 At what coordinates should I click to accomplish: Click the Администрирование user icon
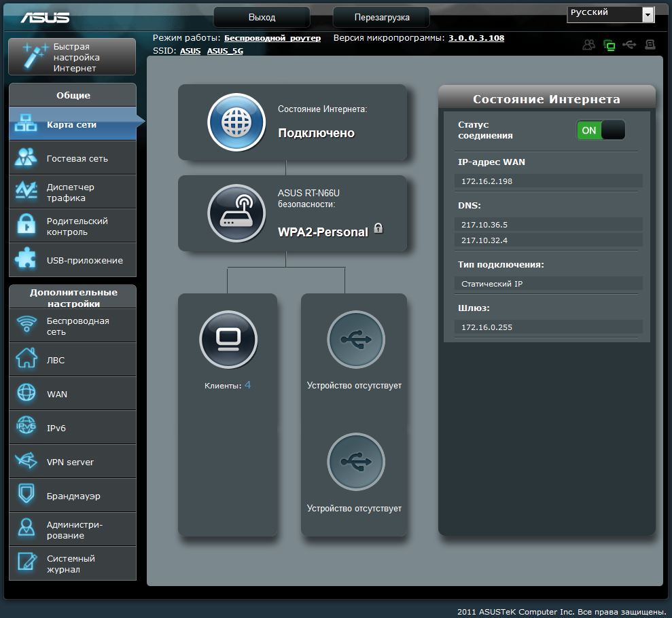pyautogui.click(x=26, y=528)
